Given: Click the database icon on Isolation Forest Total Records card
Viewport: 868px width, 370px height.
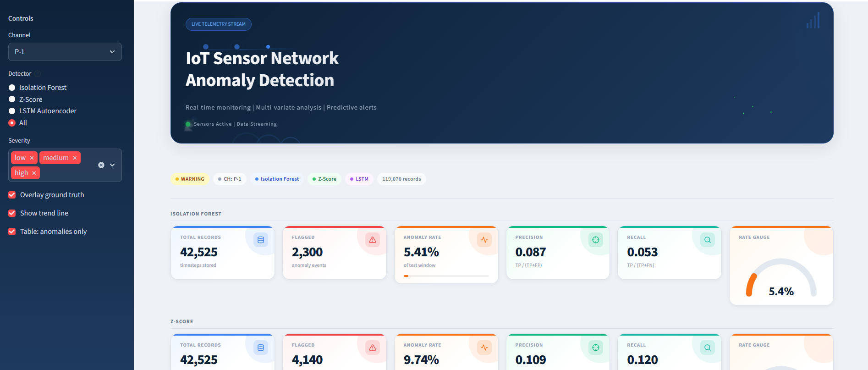Looking at the screenshot, I should point(261,240).
